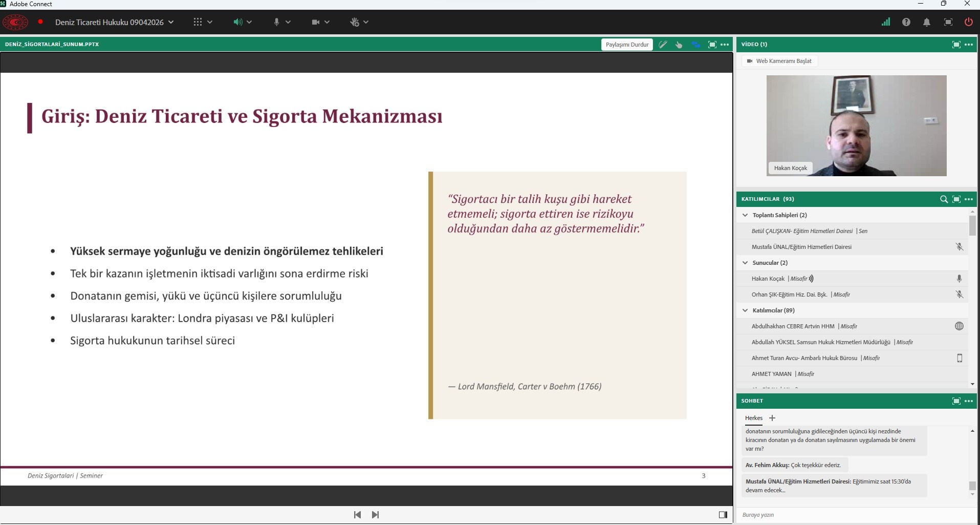Maximize the Video pod
This screenshot has height=525, width=980.
[x=956, y=45]
